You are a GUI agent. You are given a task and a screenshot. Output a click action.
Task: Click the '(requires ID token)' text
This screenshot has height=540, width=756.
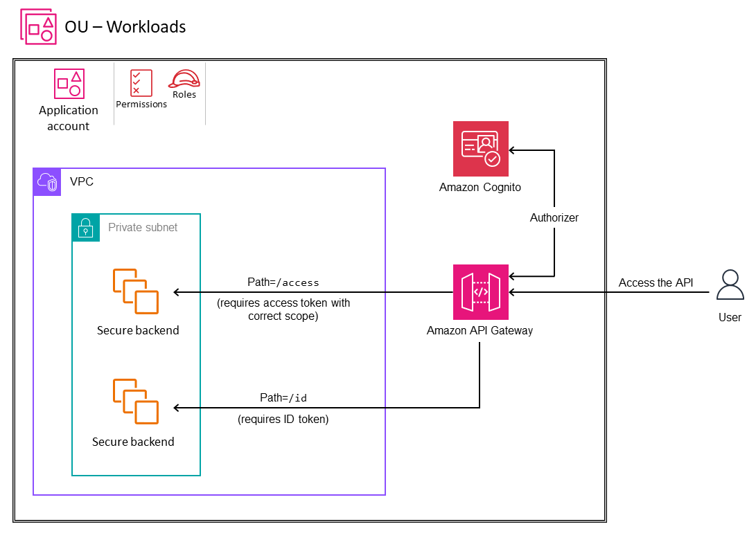click(x=283, y=419)
